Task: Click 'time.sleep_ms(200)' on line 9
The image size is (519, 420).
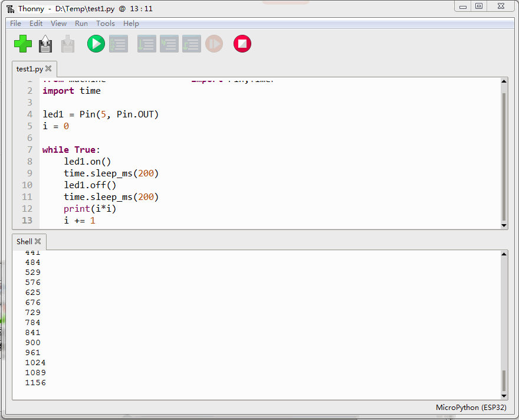Action: (111, 173)
